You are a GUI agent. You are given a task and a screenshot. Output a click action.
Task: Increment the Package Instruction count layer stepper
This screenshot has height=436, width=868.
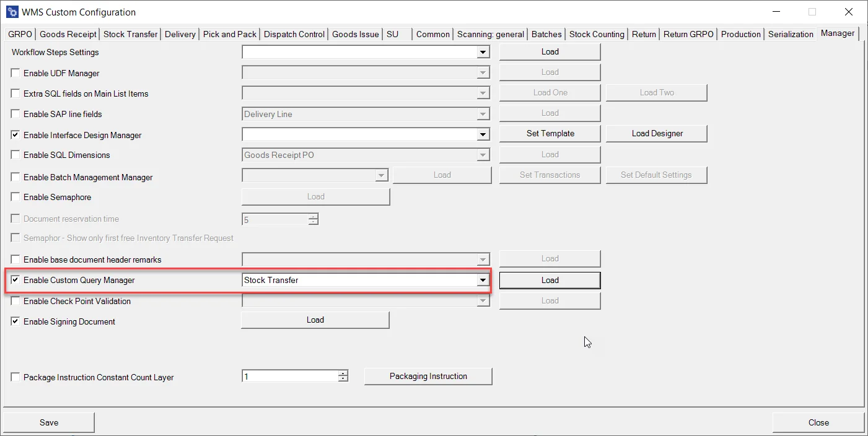click(x=342, y=373)
